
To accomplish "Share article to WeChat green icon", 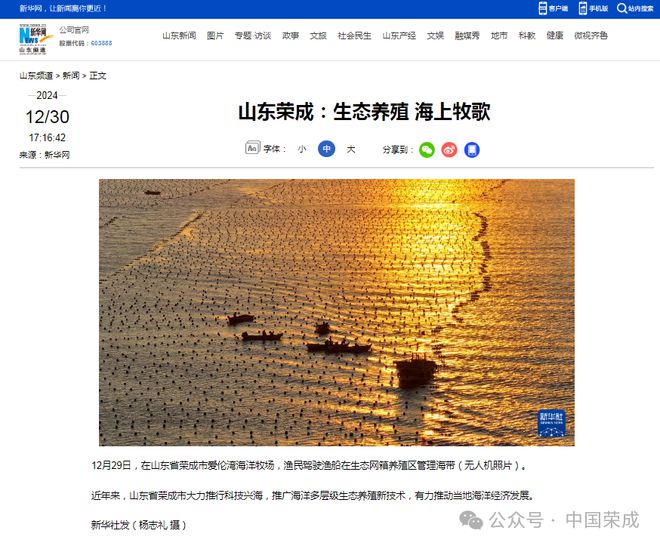I will pyautogui.click(x=427, y=150).
